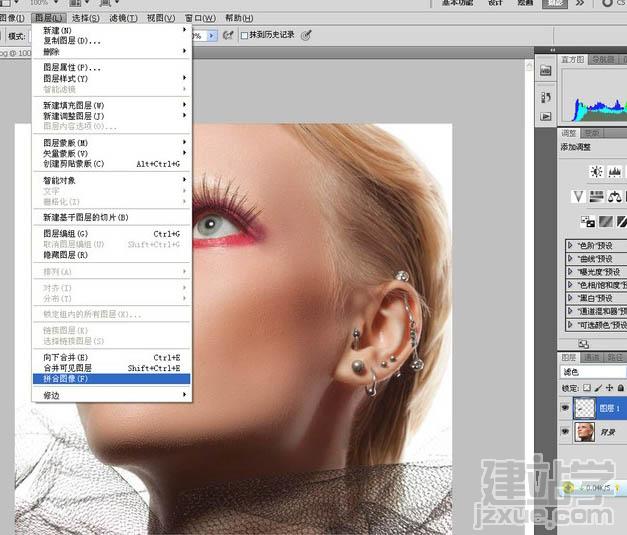Expand the "黑白"预设 list
This screenshot has width=627, height=535.
tap(570, 298)
